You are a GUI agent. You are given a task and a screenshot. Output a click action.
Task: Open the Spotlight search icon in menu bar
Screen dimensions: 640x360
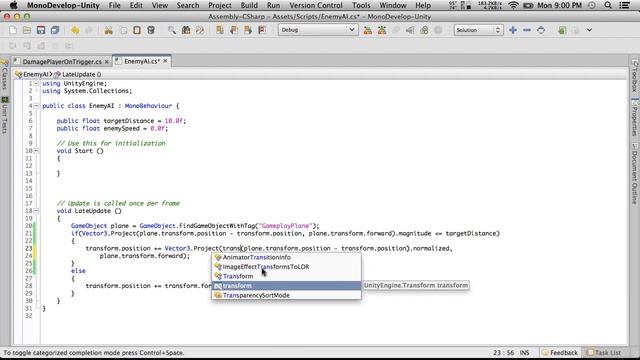point(608,5)
